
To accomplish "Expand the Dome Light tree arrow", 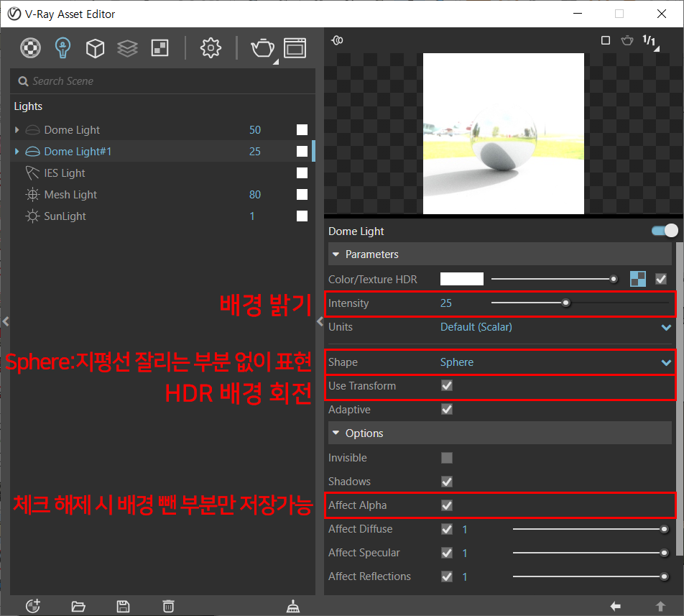I will [17, 130].
